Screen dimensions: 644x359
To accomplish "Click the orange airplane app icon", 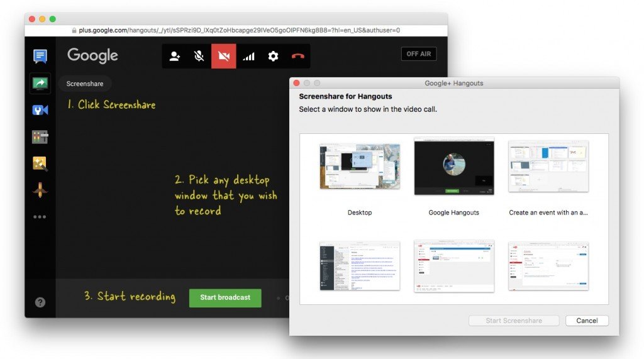I will pyautogui.click(x=40, y=190).
